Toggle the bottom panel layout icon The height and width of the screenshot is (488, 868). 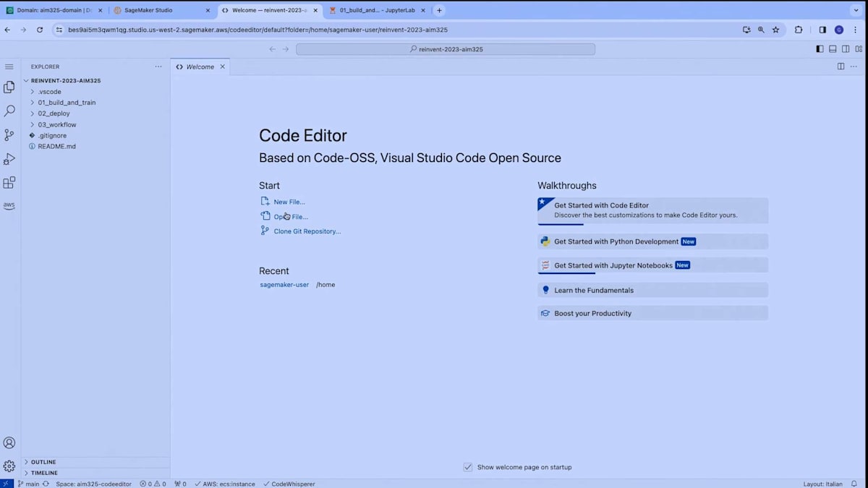coord(833,49)
